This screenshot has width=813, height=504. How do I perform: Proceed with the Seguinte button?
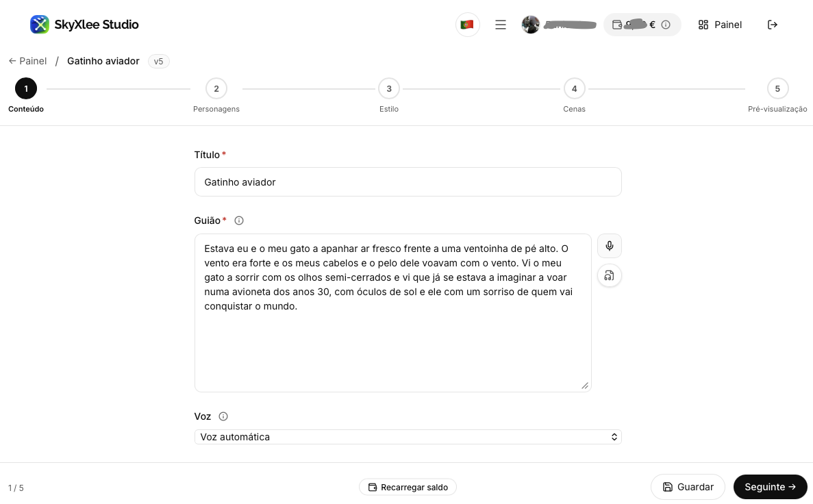770,487
